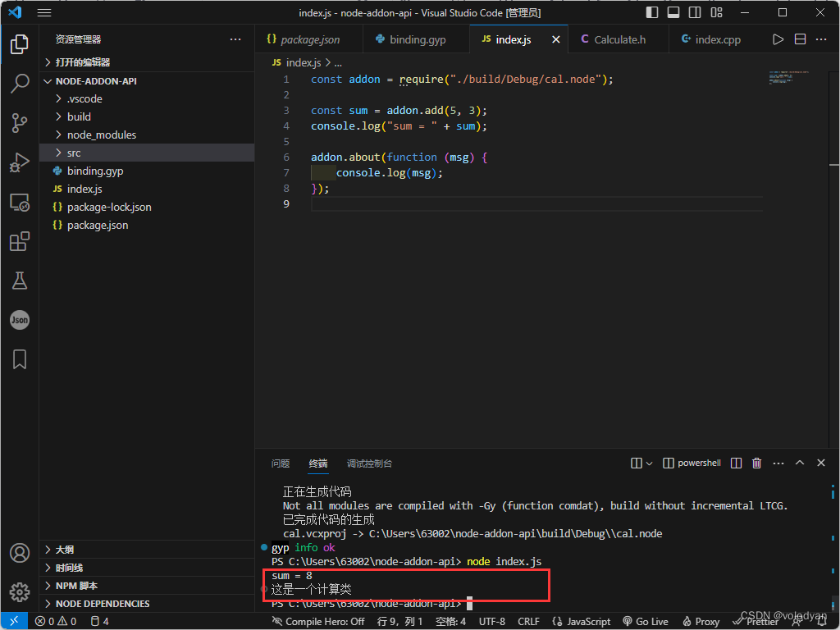Open the Accounts icon in activity bar
Image resolution: width=840 pixels, height=630 pixels.
pyautogui.click(x=20, y=553)
